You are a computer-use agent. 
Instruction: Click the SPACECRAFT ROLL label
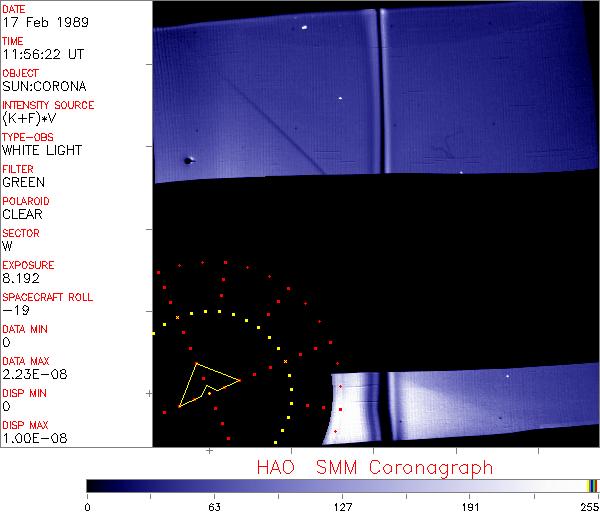(x=48, y=297)
